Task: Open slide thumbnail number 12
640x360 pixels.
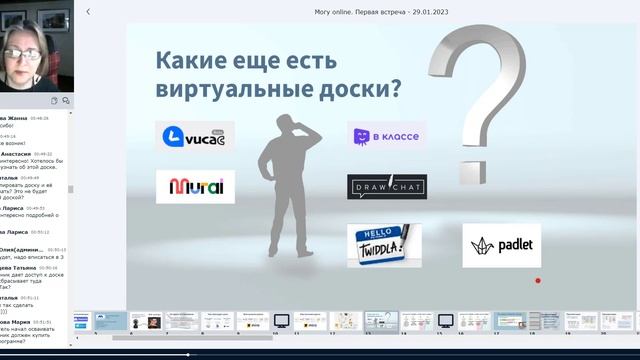Action: pos(346,322)
